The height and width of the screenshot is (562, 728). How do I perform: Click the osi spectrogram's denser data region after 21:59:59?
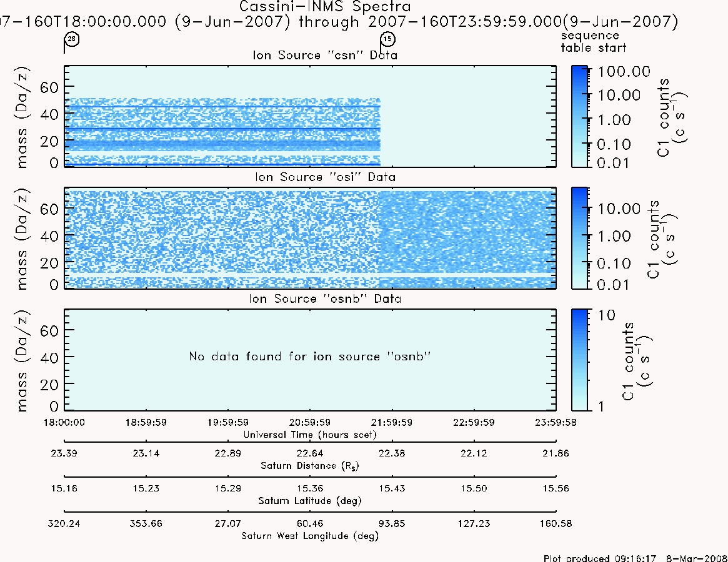coord(467,238)
